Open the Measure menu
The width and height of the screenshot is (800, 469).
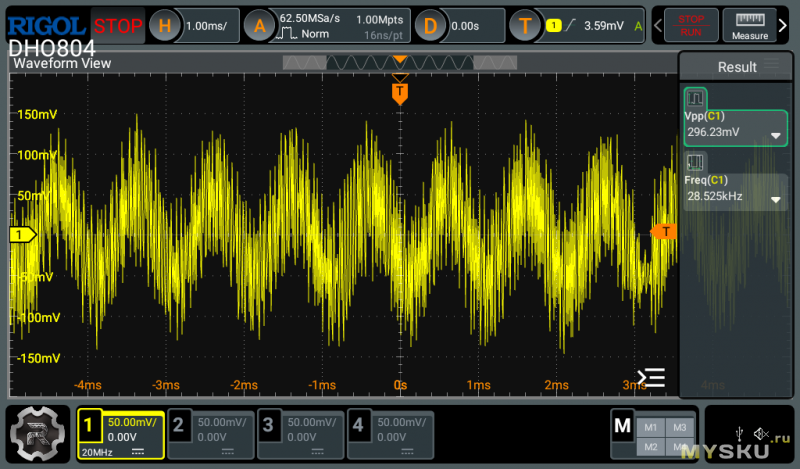point(749,26)
